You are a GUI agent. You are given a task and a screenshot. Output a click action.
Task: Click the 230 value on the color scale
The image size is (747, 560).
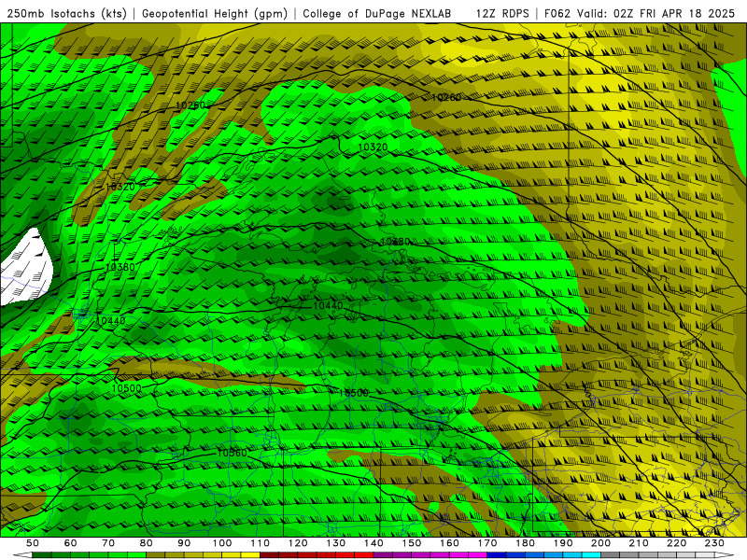click(x=714, y=543)
